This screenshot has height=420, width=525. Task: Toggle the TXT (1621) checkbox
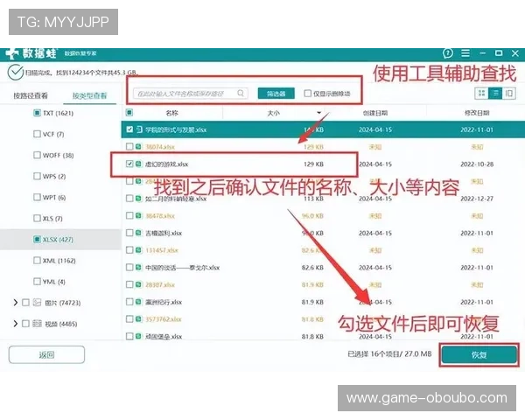37,113
